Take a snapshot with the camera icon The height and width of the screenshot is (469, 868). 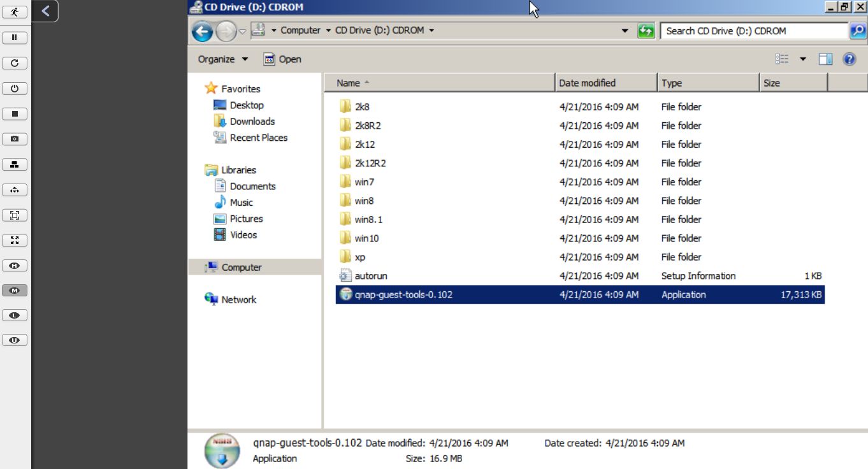(x=15, y=139)
